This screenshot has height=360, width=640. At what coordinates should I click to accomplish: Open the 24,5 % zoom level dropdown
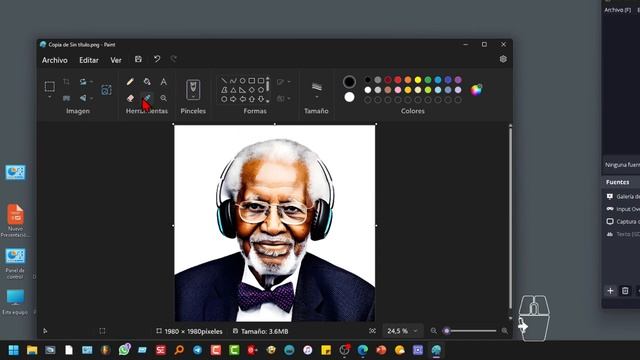pyautogui.click(x=402, y=331)
